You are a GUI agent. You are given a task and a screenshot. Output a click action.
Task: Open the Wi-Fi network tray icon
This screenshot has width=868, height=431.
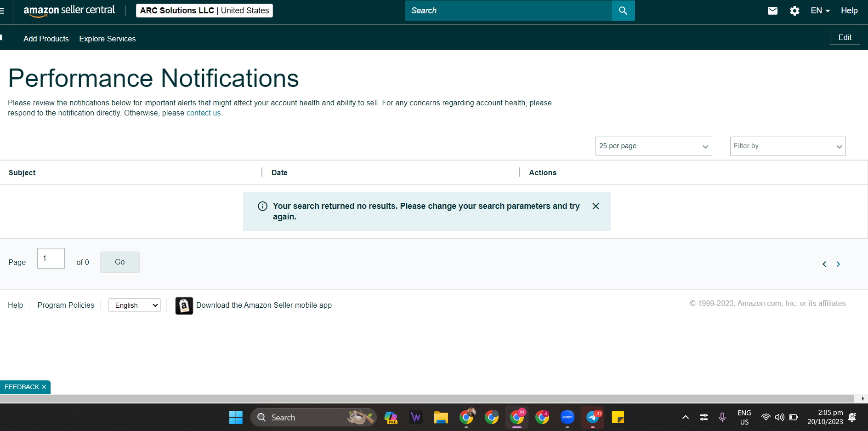[x=766, y=417]
